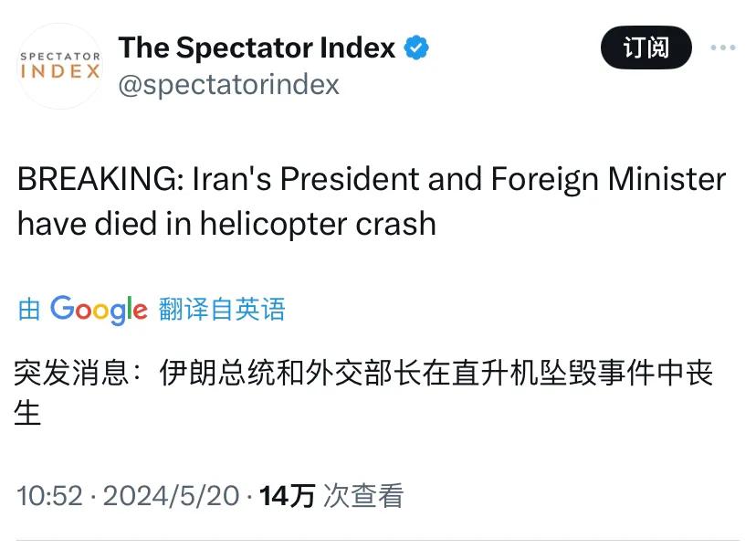Open the @spectatorindex handle
Image resolution: width=756 pixels, height=549 pixels.
[x=226, y=84]
